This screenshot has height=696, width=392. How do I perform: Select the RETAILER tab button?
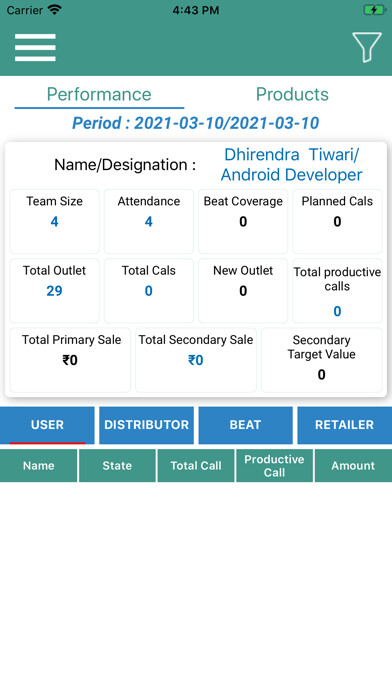[344, 425]
